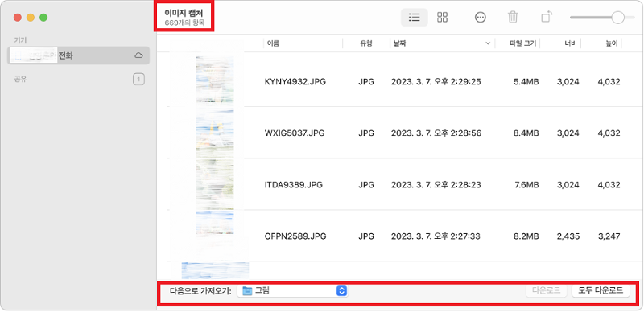The image size is (644, 312).
Task: Switch to list view
Action: (x=414, y=17)
